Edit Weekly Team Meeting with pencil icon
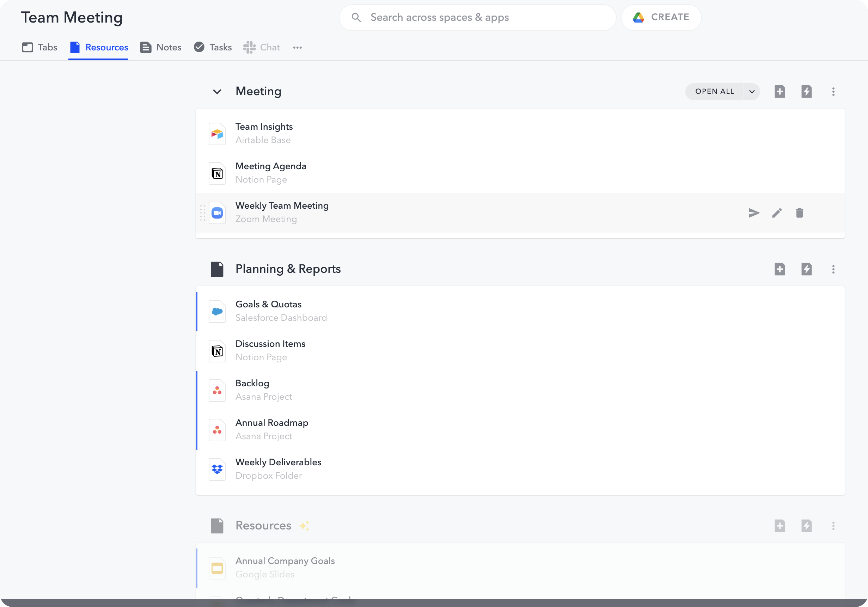The image size is (868, 607). [777, 213]
